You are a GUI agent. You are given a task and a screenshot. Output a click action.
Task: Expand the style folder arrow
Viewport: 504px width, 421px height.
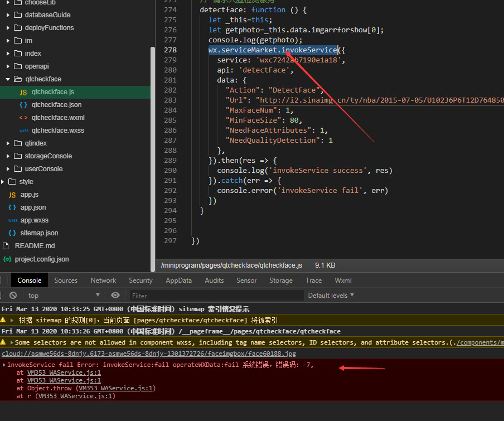[2, 182]
